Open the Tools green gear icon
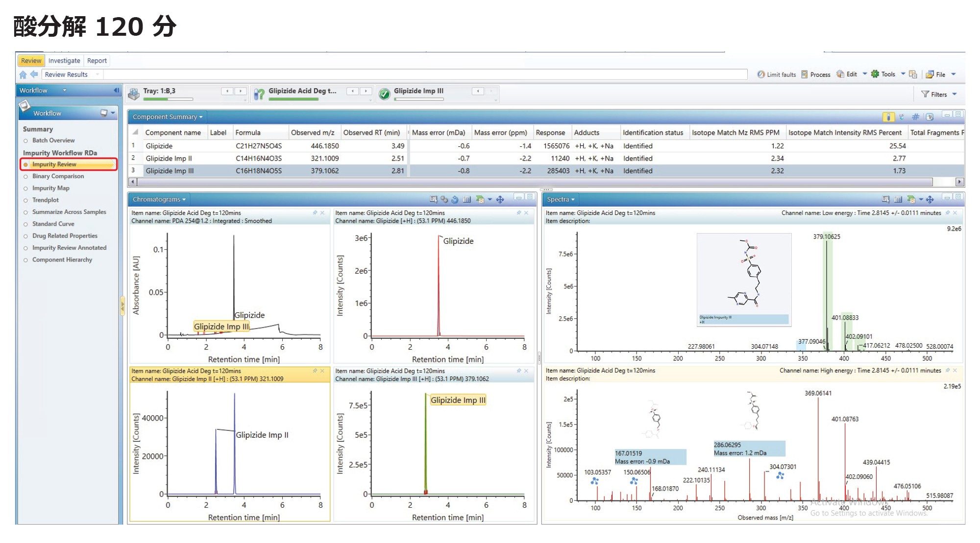980x543 pixels. coord(875,74)
